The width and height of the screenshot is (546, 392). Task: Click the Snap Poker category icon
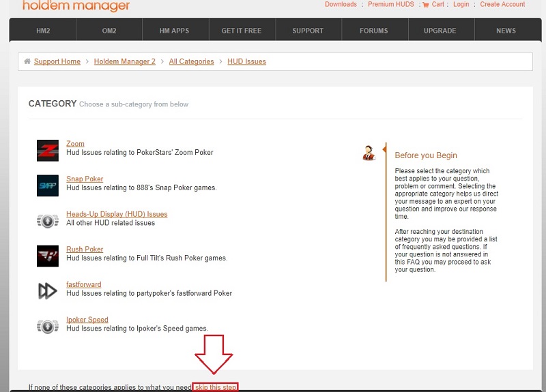[47, 185]
